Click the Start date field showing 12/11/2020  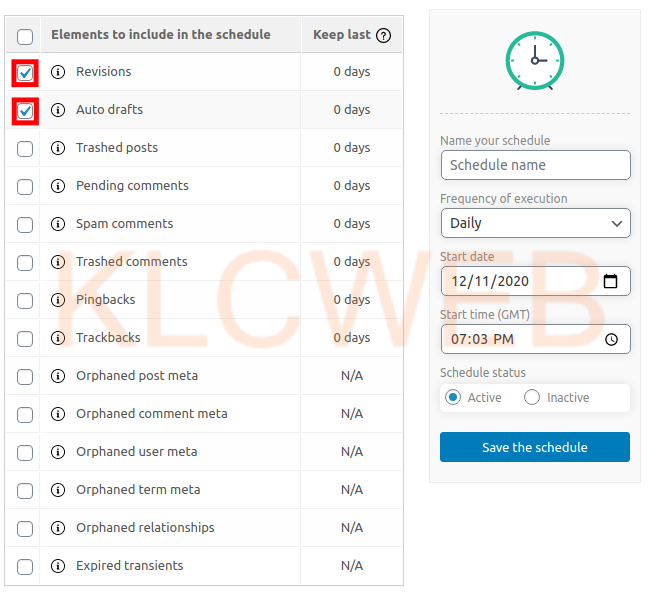pyautogui.click(x=535, y=281)
